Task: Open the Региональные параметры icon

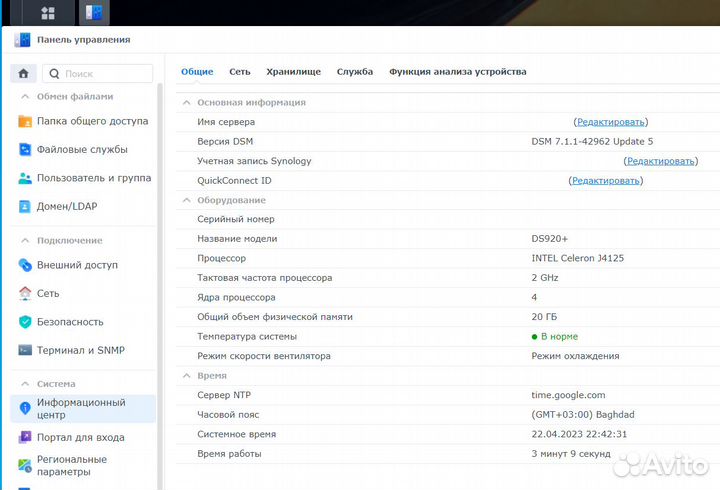Action: (x=25, y=466)
